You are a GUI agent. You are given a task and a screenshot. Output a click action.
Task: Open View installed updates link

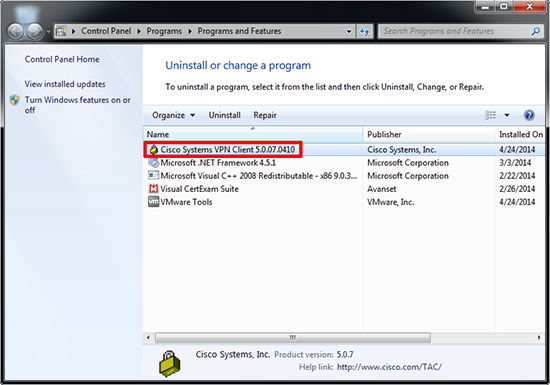(x=65, y=84)
